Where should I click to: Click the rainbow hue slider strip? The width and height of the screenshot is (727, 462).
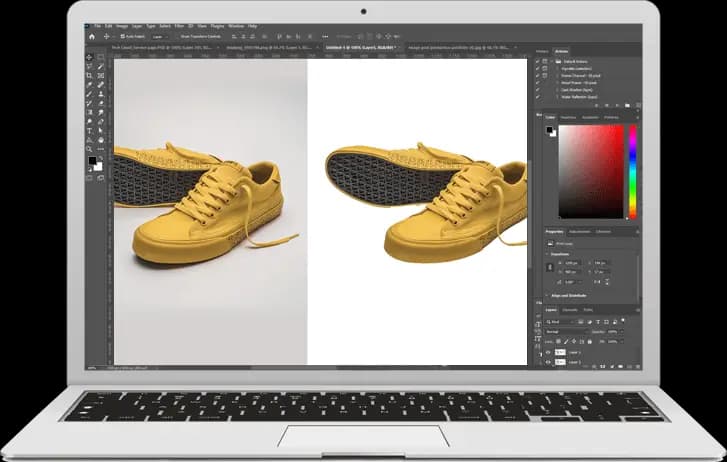tap(632, 172)
